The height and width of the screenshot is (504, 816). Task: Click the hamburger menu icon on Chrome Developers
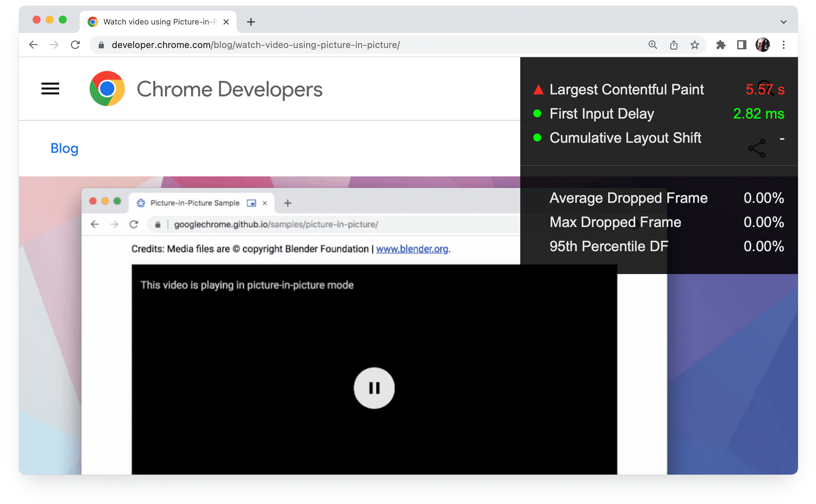tap(50, 89)
